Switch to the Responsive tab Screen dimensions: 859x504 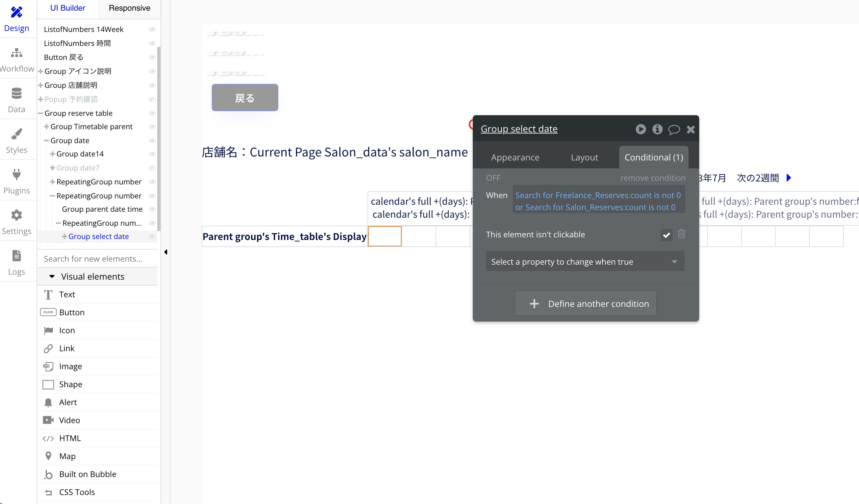click(129, 8)
